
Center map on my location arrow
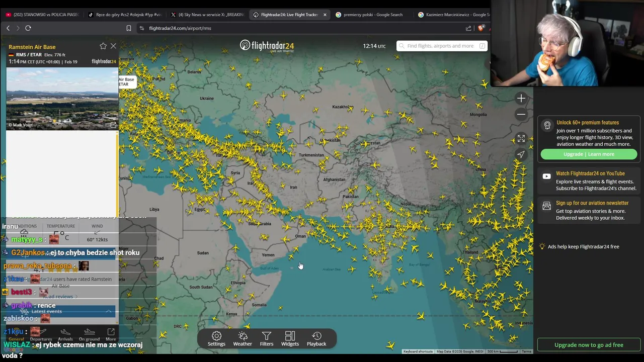[521, 154]
